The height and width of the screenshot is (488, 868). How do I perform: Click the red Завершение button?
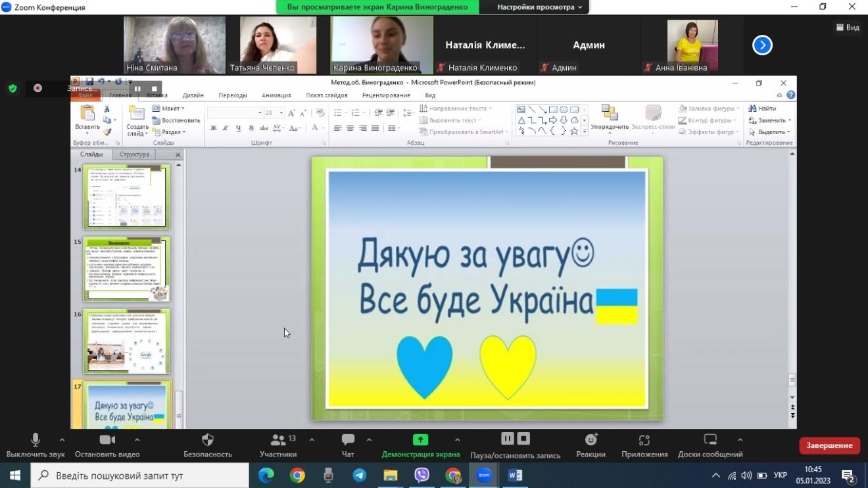[830, 445]
